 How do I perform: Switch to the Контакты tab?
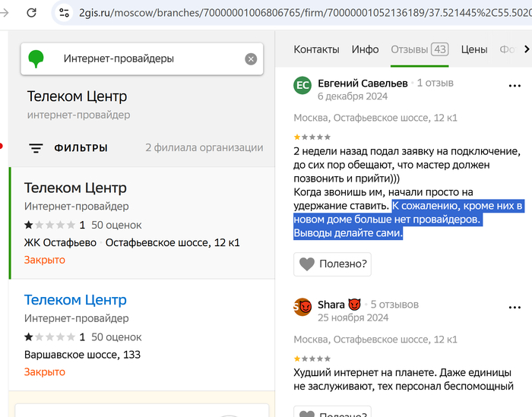(316, 49)
